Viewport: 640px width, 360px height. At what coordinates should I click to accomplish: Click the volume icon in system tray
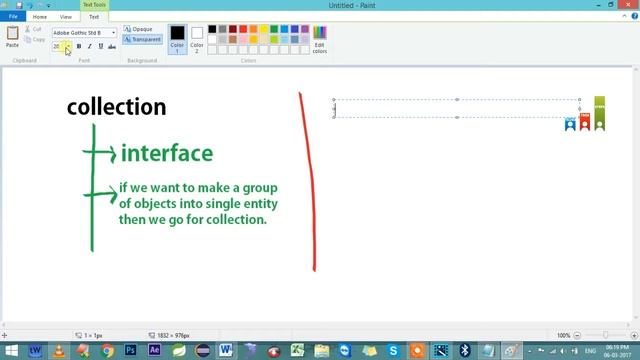pyautogui.click(x=563, y=351)
